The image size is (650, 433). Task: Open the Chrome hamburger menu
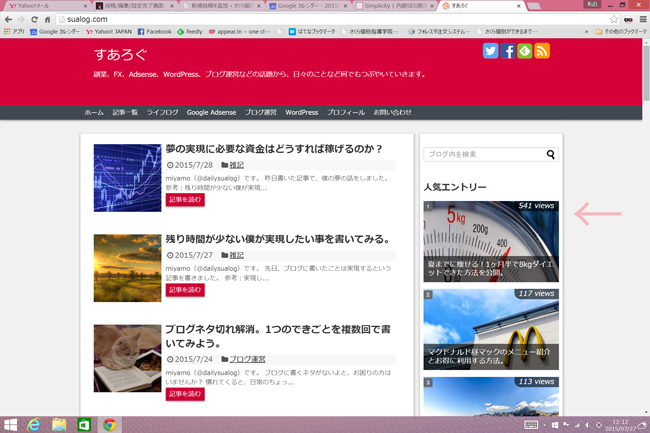pos(643,18)
